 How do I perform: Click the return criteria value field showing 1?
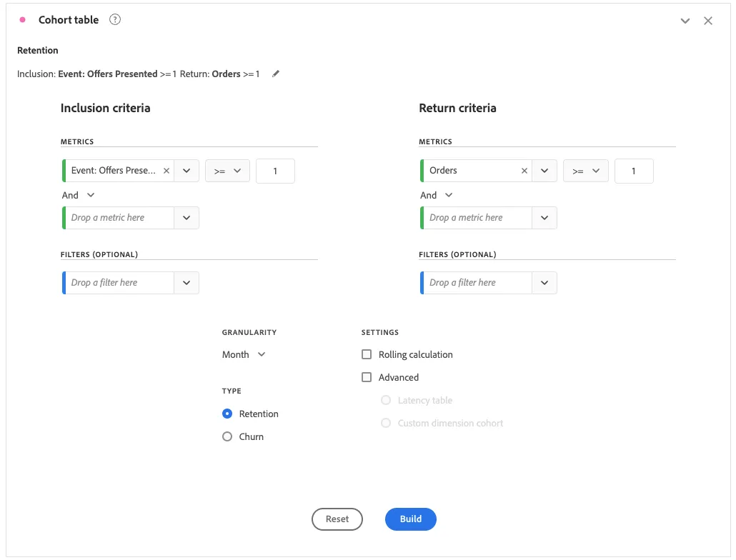tap(634, 171)
